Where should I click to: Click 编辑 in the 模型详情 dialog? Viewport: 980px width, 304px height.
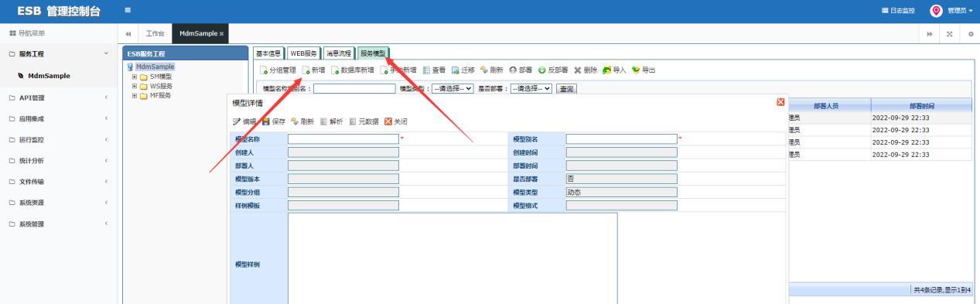[x=244, y=121]
